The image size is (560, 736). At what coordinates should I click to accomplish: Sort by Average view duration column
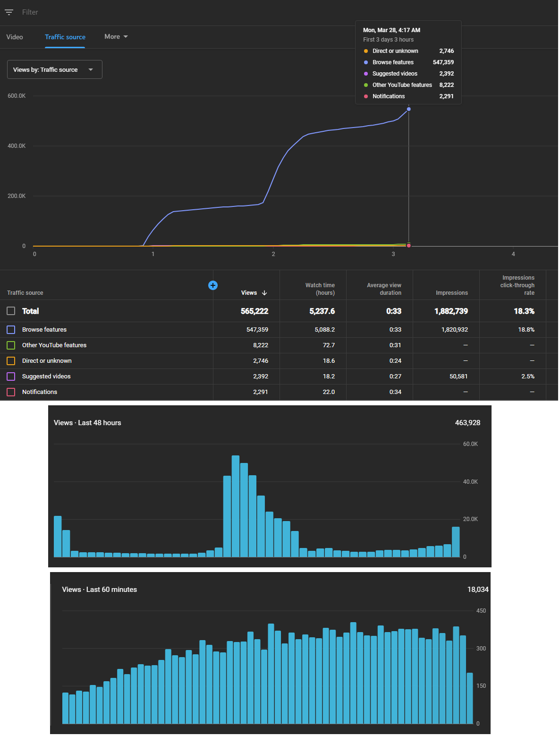point(384,289)
